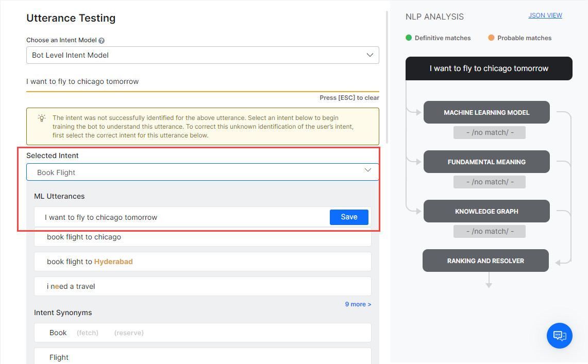Save the new ML utterance
Image resolution: width=588 pixels, height=364 pixels.
[x=349, y=217]
